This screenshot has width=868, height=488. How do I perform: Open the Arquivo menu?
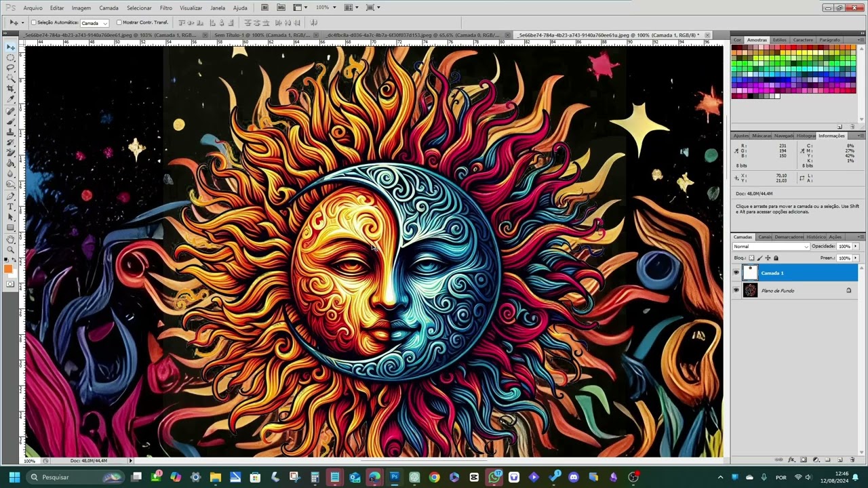point(33,8)
